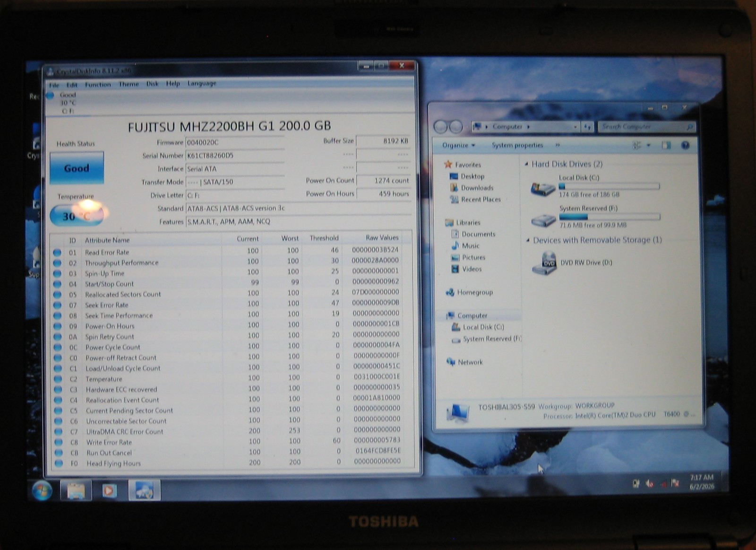Click status dot for Temperature attribute row

point(58,379)
